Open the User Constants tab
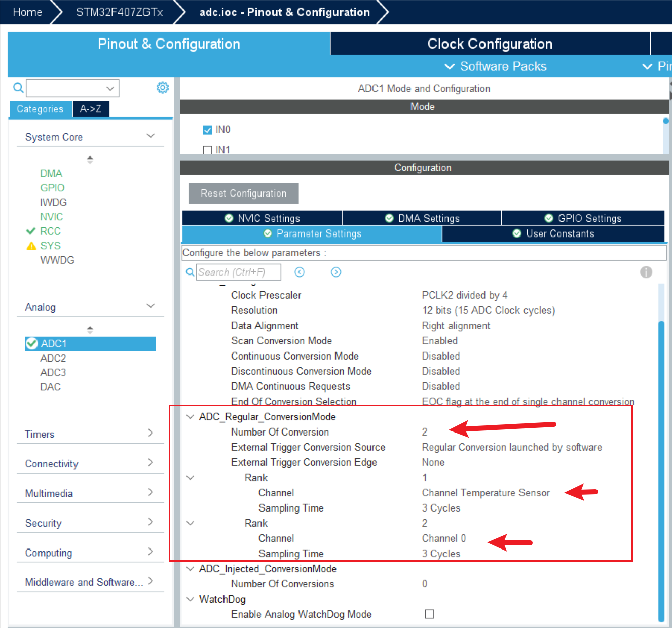The image size is (672, 628). point(553,233)
